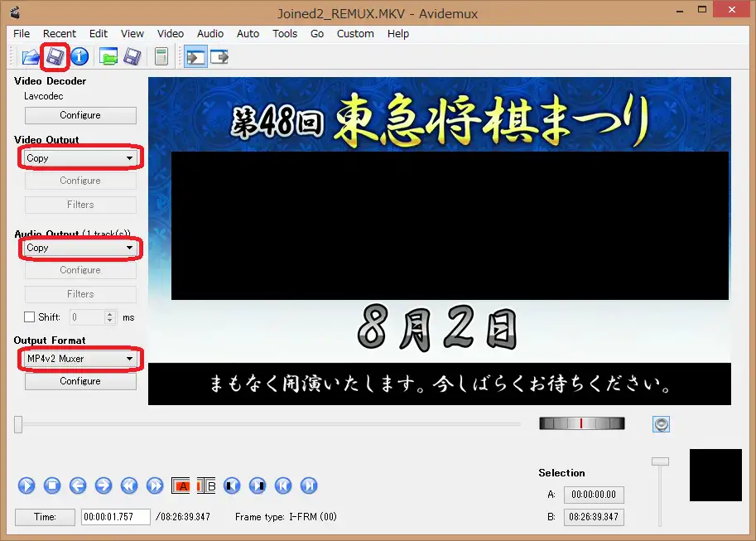Open the bitrate calculator

(161, 56)
